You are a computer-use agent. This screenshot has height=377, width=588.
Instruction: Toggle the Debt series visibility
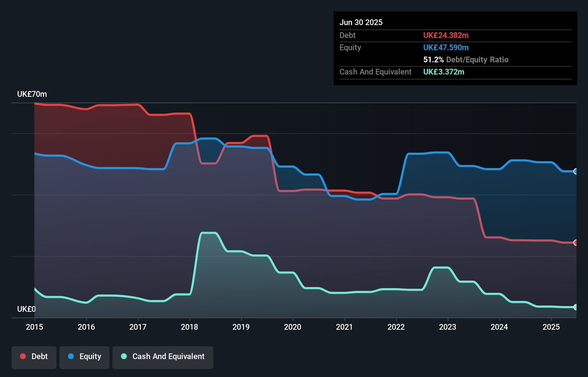pyautogui.click(x=34, y=357)
